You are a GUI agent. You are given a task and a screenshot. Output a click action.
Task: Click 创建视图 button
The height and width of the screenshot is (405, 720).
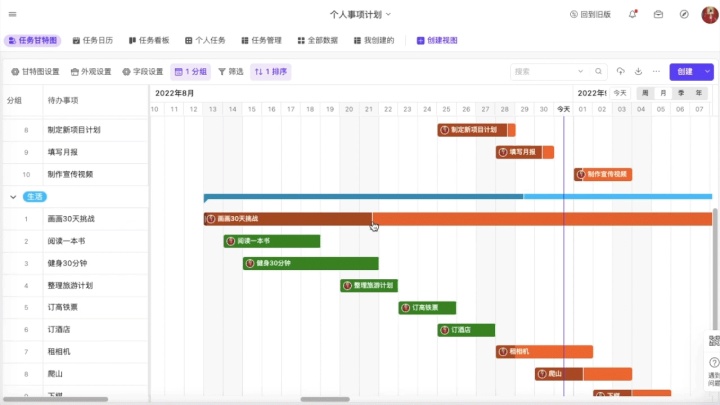click(437, 40)
